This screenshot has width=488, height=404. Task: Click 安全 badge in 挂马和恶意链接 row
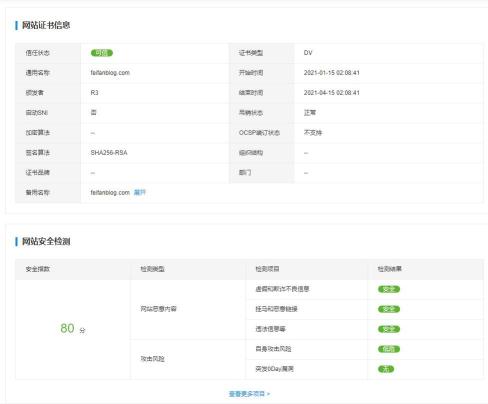389,309
